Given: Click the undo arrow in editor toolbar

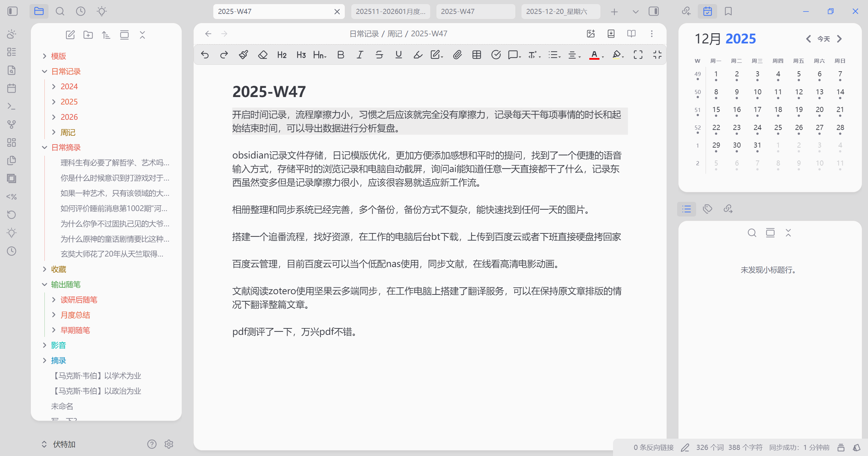Looking at the screenshot, I should click(205, 55).
